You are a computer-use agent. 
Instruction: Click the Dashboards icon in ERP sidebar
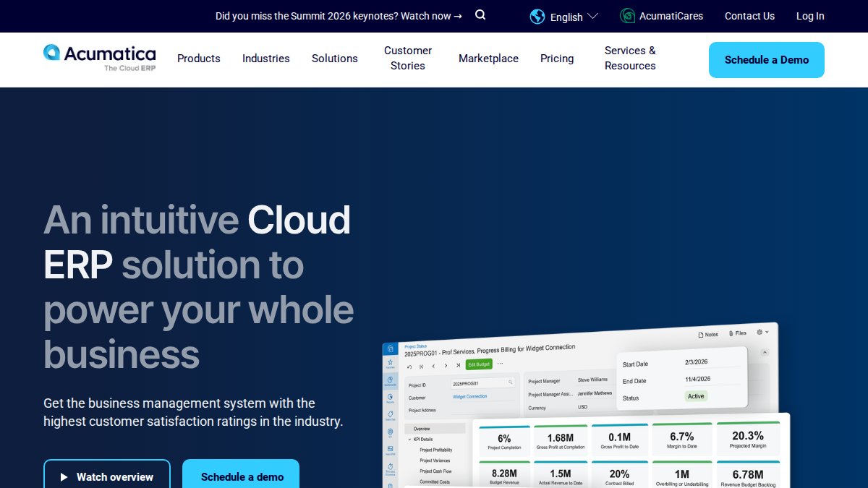click(x=390, y=380)
